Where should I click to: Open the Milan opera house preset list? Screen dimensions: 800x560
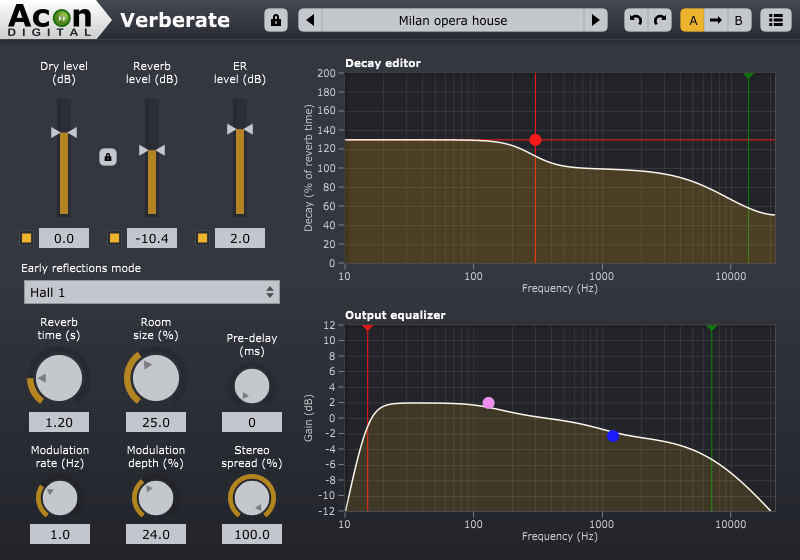coord(453,20)
